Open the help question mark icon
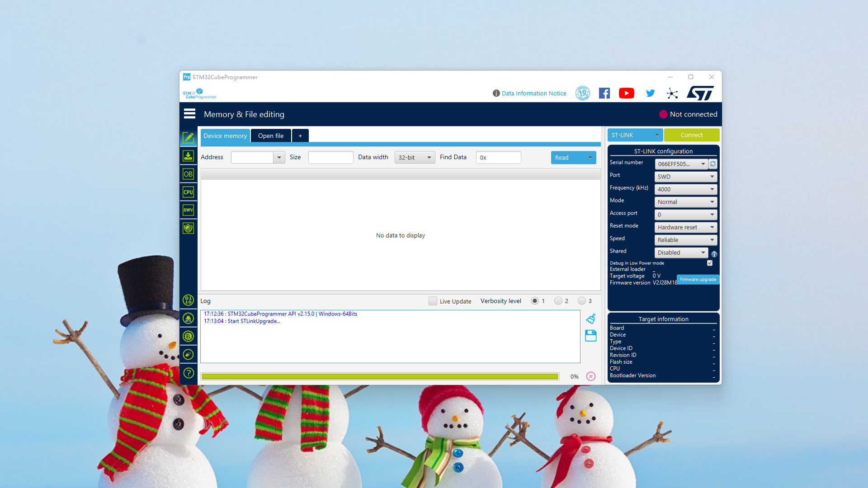Screen dimensions: 868x488 (188, 373)
